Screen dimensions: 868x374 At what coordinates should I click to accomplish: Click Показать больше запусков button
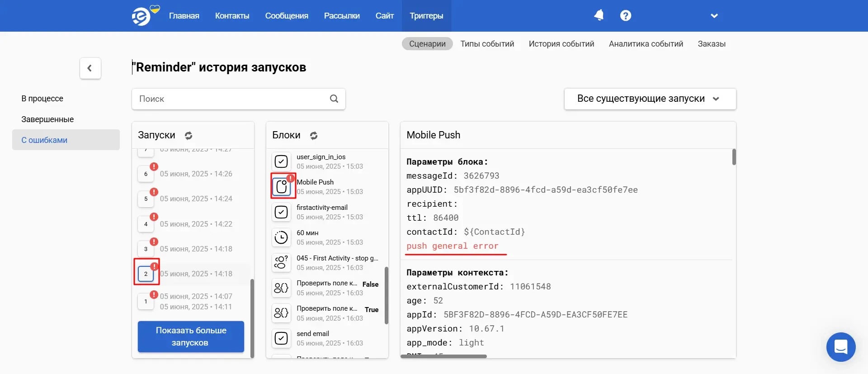tap(191, 336)
